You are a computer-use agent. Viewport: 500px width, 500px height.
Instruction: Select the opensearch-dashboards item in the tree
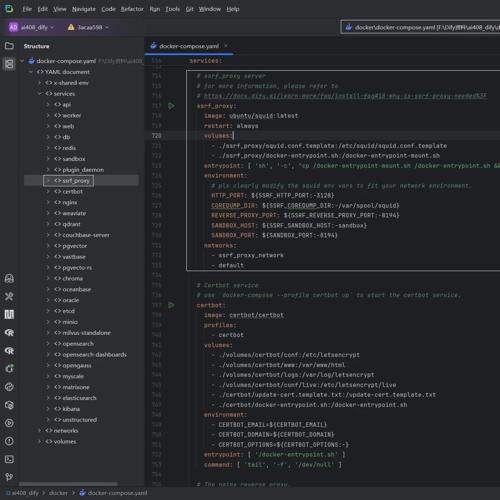point(94,355)
